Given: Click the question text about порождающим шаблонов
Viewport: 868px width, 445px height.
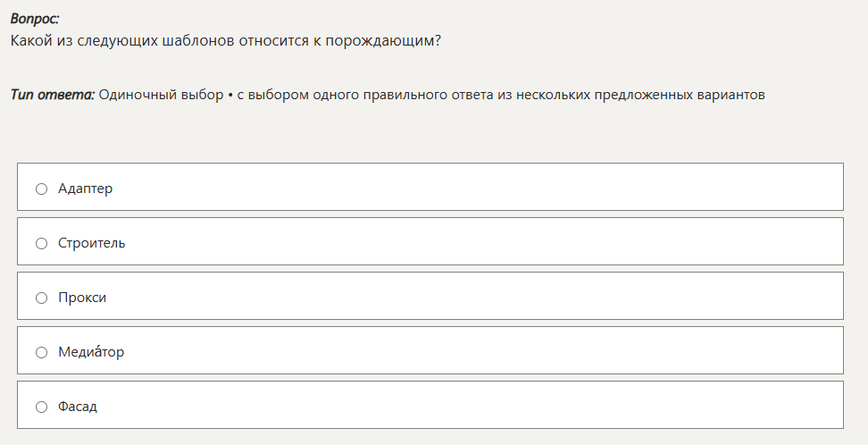Looking at the screenshot, I should click(x=225, y=41).
